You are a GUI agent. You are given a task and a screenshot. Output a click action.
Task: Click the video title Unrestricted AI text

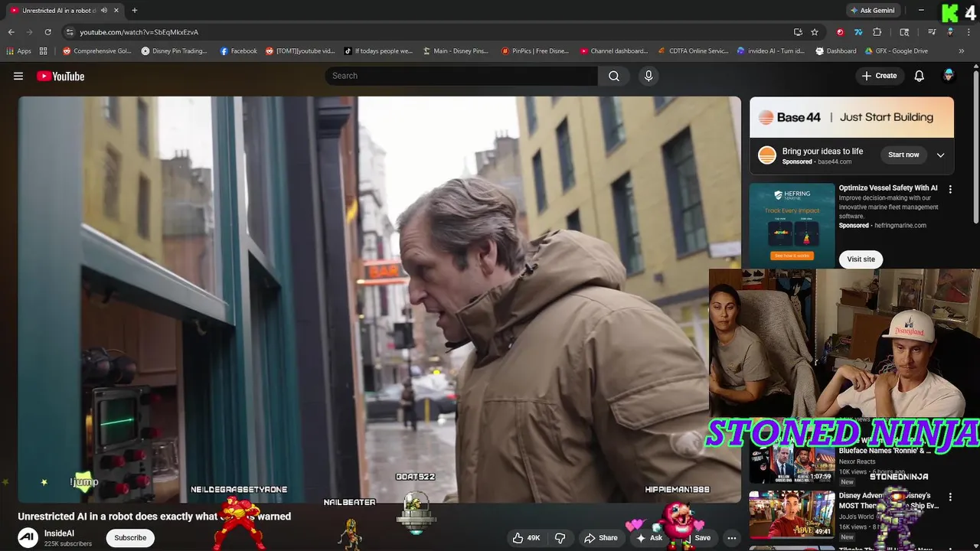pos(154,517)
